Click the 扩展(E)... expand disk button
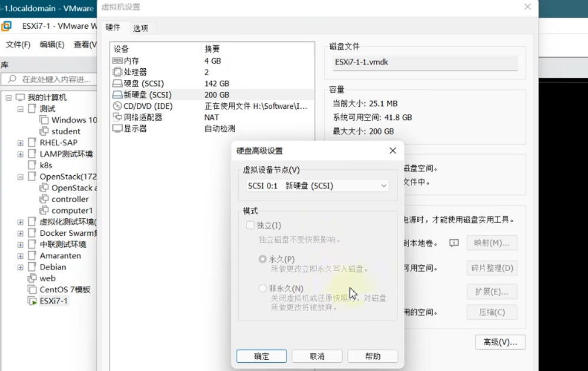The image size is (588, 371). pyautogui.click(x=492, y=292)
